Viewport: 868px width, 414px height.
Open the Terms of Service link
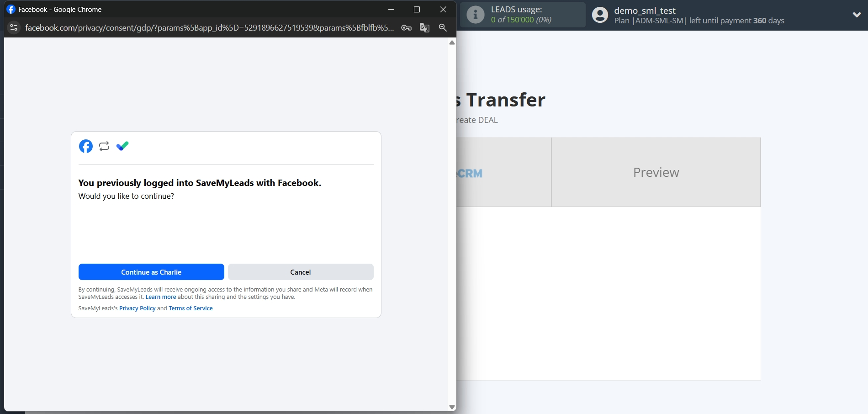191,308
